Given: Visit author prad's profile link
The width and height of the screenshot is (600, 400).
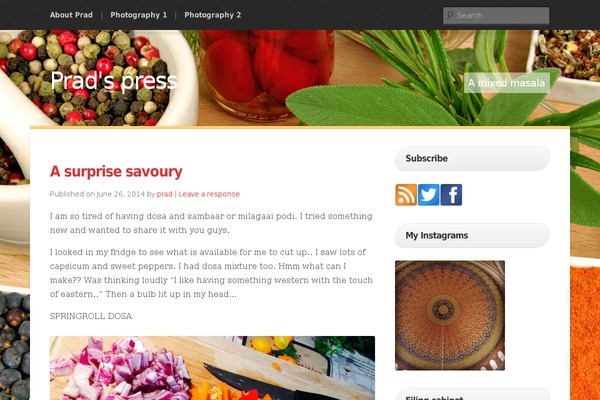Looking at the screenshot, I should 165,194.
